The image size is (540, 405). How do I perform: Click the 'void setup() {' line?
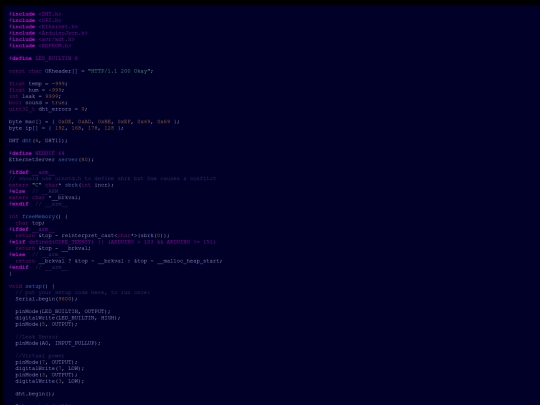[32, 286]
